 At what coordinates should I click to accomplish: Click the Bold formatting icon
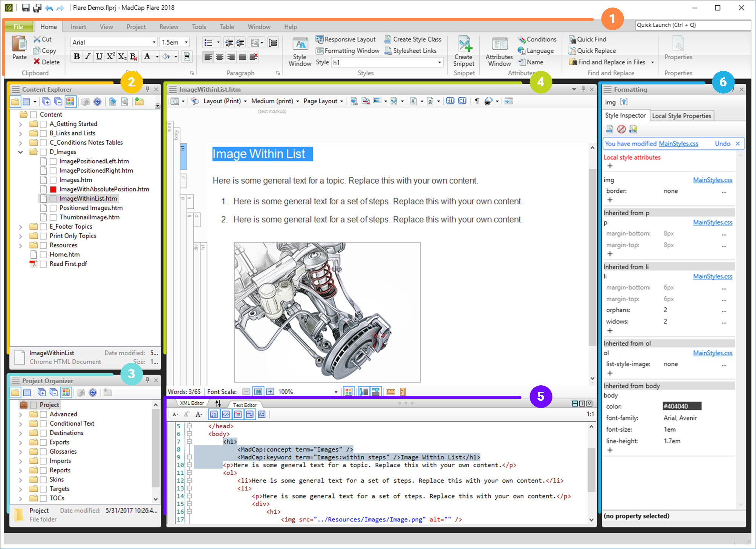point(77,57)
